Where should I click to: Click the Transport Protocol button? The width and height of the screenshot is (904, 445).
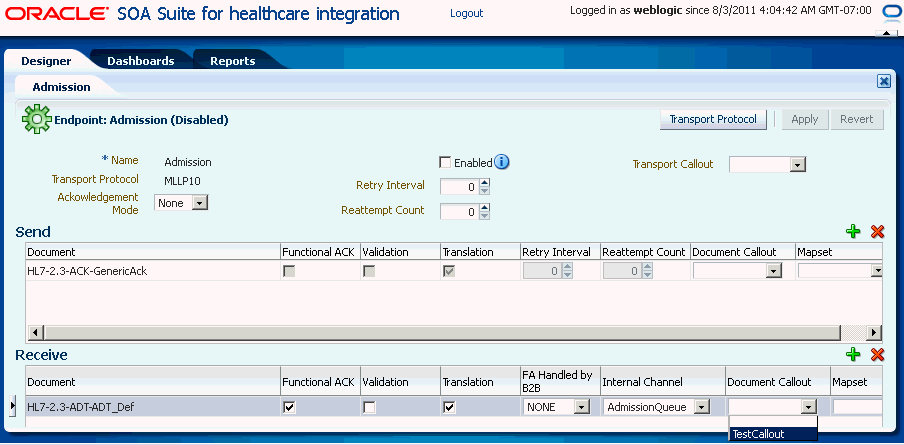click(x=713, y=119)
